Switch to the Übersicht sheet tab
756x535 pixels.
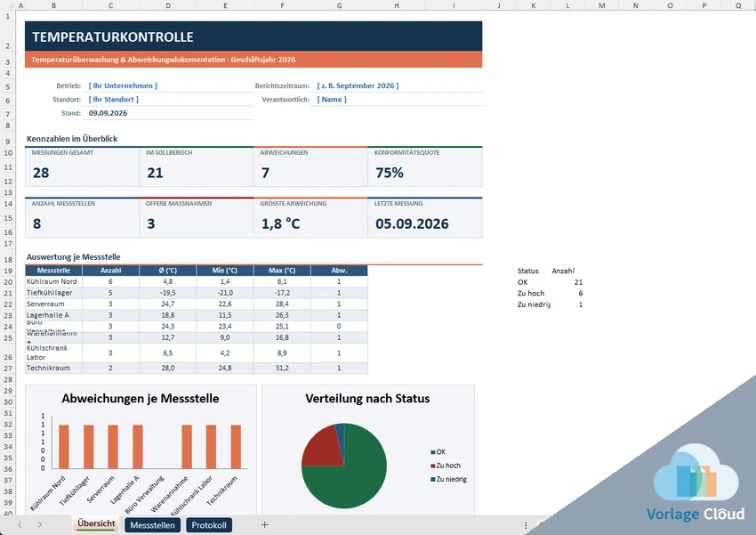click(x=96, y=524)
